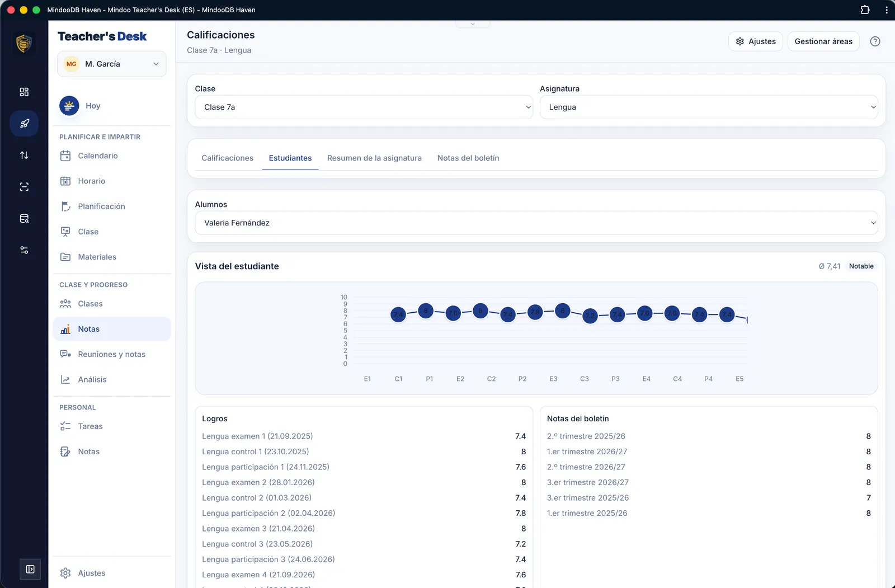Click the extensions puzzle icon in title bar
This screenshot has height=588, width=895.
pyautogui.click(x=865, y=10)
